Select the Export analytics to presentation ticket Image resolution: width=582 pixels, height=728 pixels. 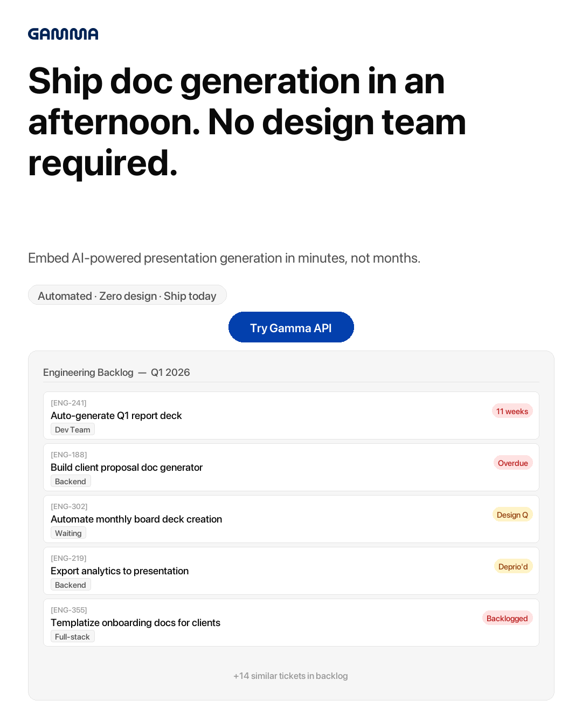click(x=120, y=571)
